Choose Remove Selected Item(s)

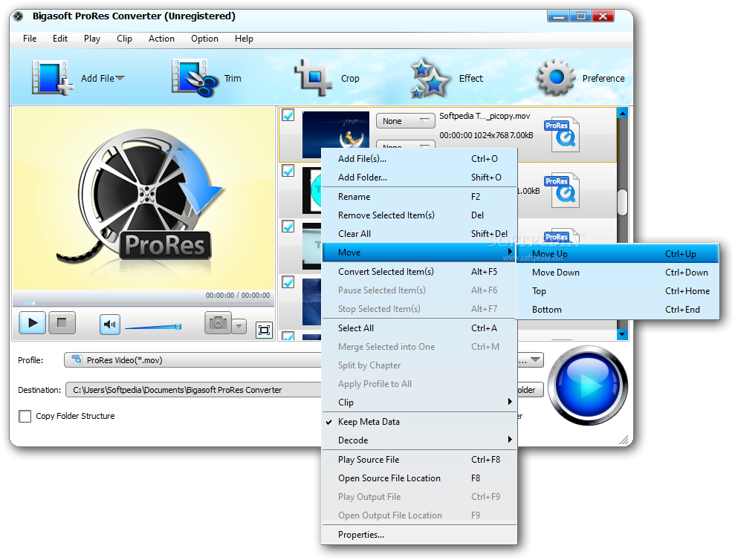pos(419,215)
